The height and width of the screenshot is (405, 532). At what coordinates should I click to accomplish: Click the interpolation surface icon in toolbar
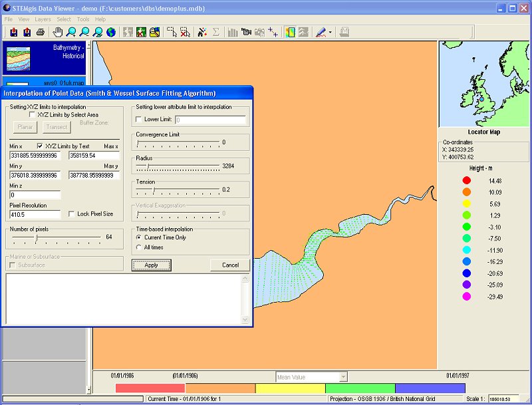tap(291, 32)
